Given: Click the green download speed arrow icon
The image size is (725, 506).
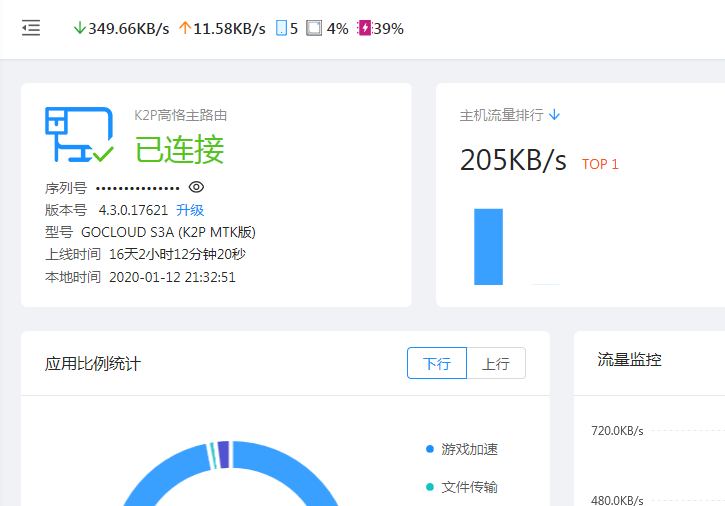Looking at the screenshot, I should [x=80, y=29].
